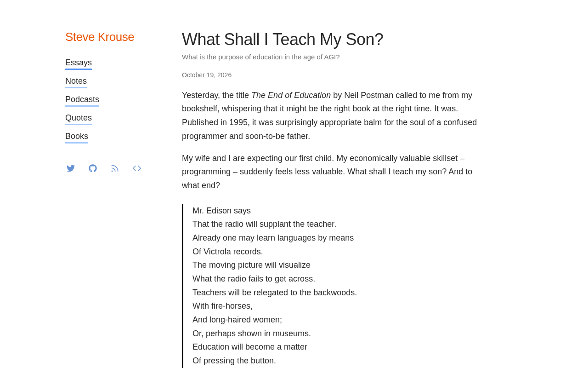588x368 pixels.
Task: Click the line 'Teachers will be relegated to the backwoods'
Action: click(x=275, y=293)
